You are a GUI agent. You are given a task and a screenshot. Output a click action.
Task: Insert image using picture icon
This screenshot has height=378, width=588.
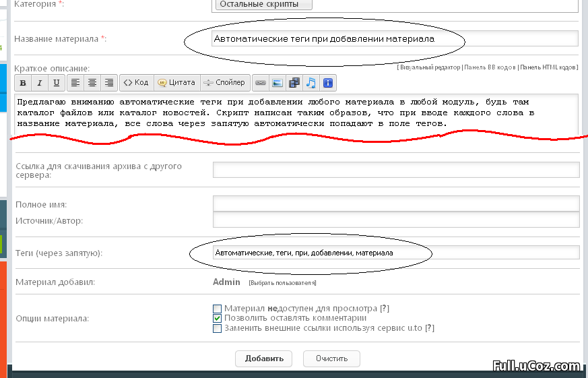click(277, 83)
